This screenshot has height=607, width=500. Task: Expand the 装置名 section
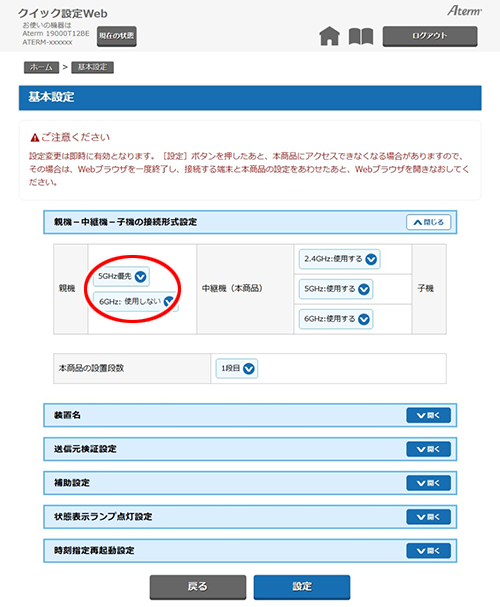click(428, 415)
